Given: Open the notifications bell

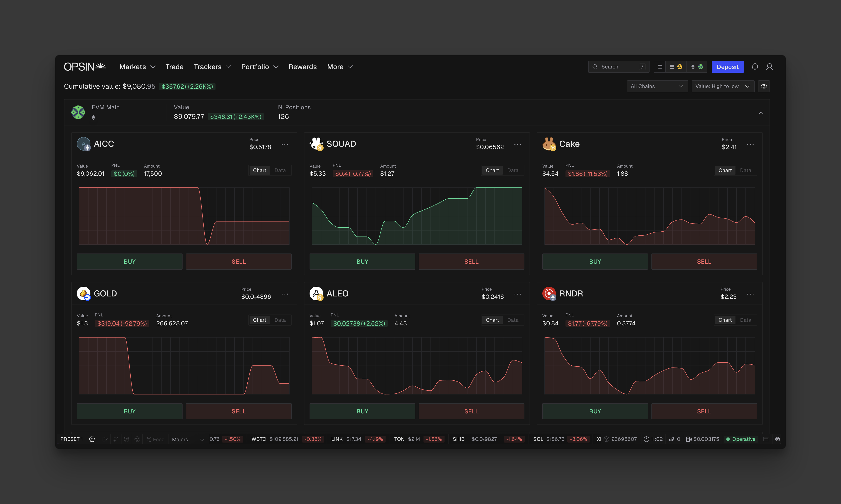Looking at the screenshot, I should coord(755,67).
